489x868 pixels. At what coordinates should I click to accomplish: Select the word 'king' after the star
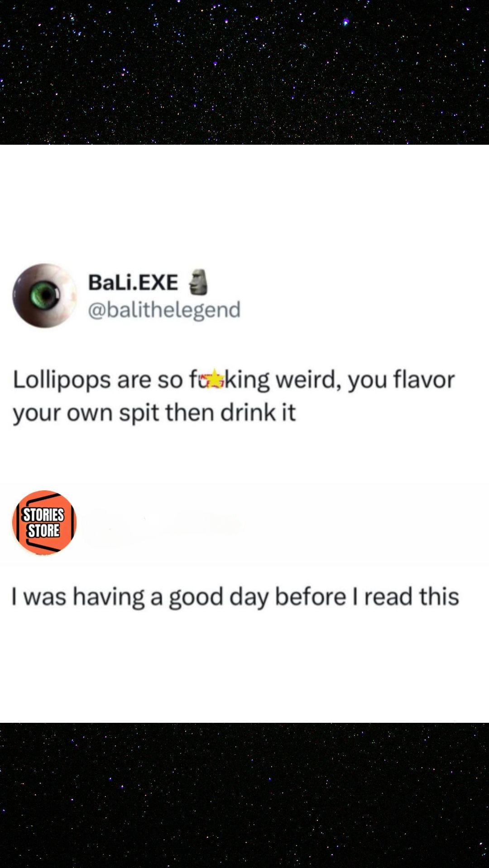coord(247,380)
